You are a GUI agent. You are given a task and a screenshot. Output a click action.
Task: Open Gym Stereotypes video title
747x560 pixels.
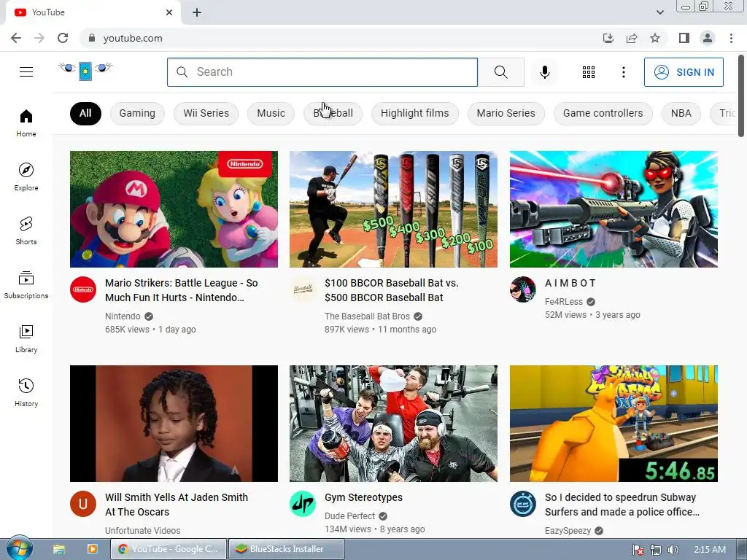363,497
